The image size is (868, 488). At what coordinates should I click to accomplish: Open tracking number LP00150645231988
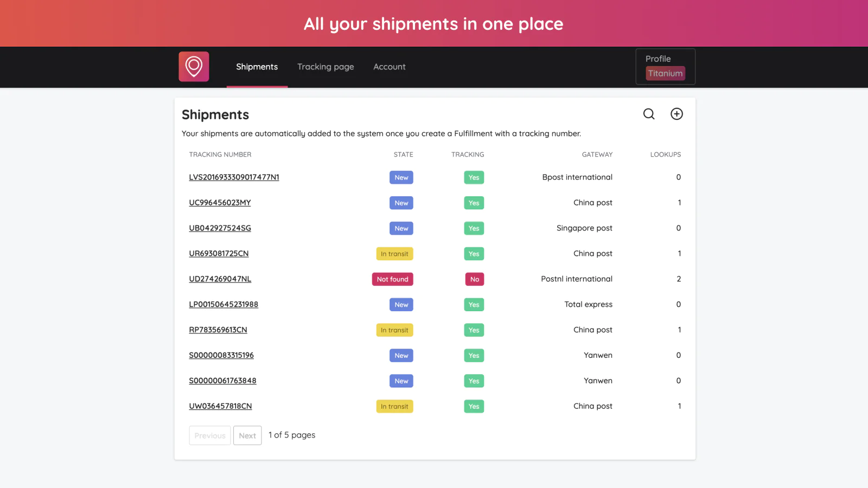click(224, 305)
